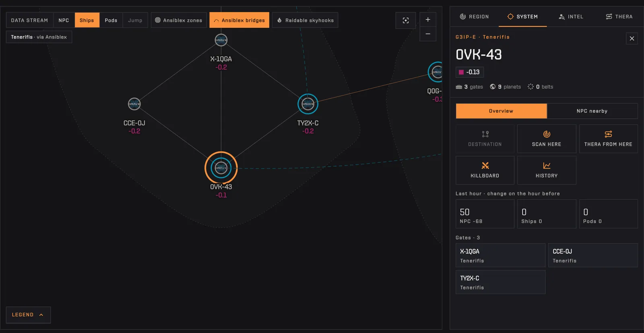Switch to the Region tab

pyautogui.click(x=474, y=16)
